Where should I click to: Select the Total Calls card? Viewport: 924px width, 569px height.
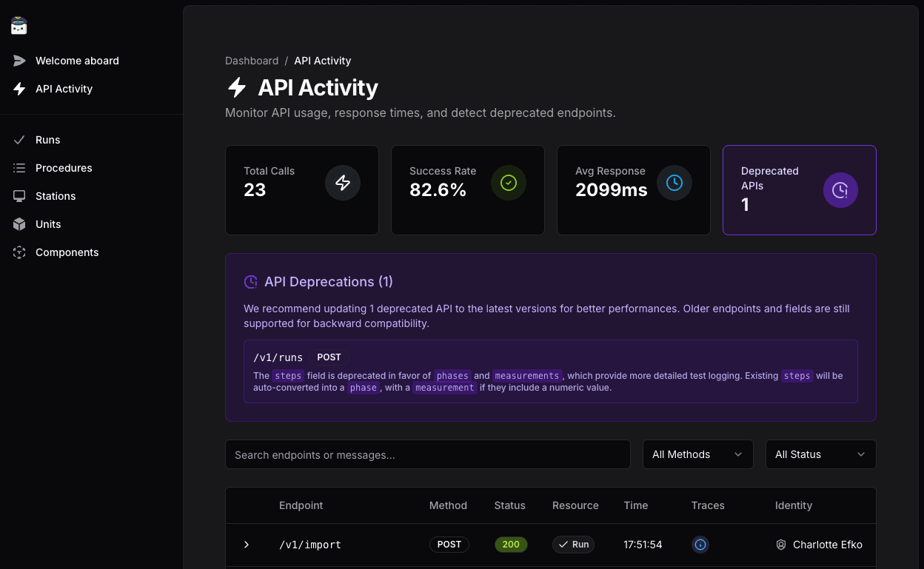302,190
